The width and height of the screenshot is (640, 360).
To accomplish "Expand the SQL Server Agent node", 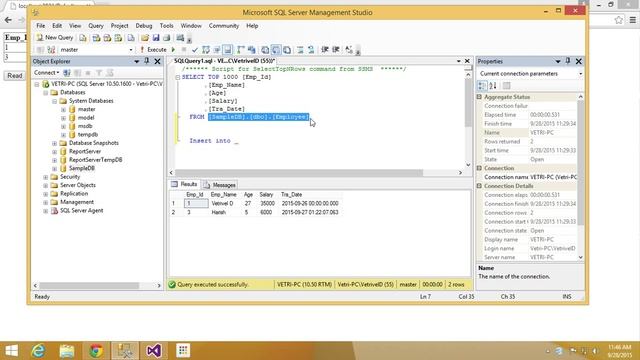I will (46, 211).
